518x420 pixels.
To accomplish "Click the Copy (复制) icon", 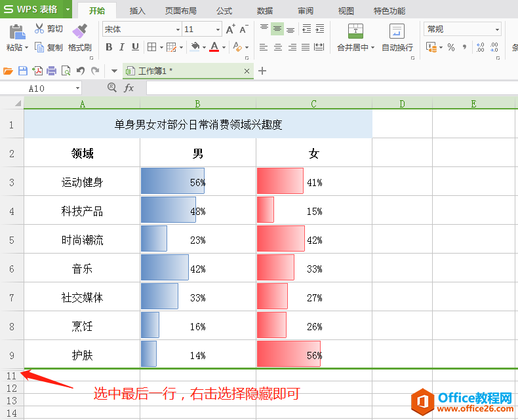I will (39, 48).
